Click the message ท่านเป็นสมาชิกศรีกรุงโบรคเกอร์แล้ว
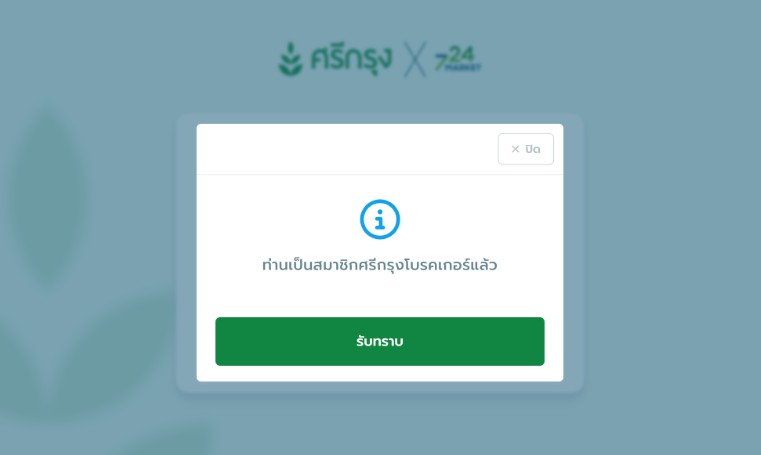The width and height of the screenshot is (761, 455). (380, 265)
